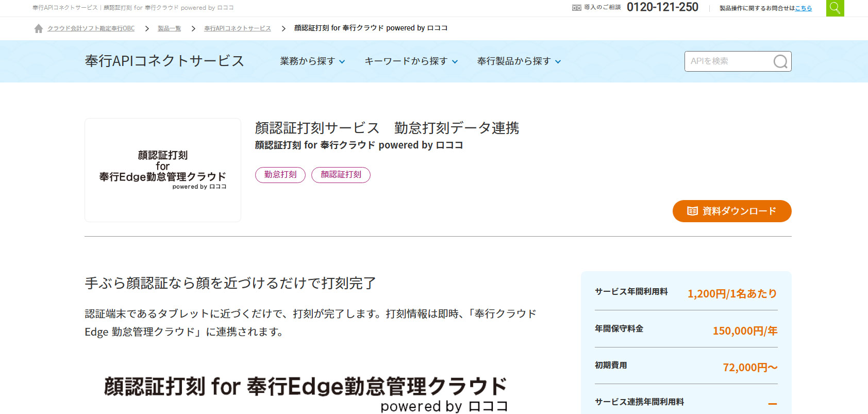Open 奉行APIコネクトサービス breadcrumb link

click(238, 28)
